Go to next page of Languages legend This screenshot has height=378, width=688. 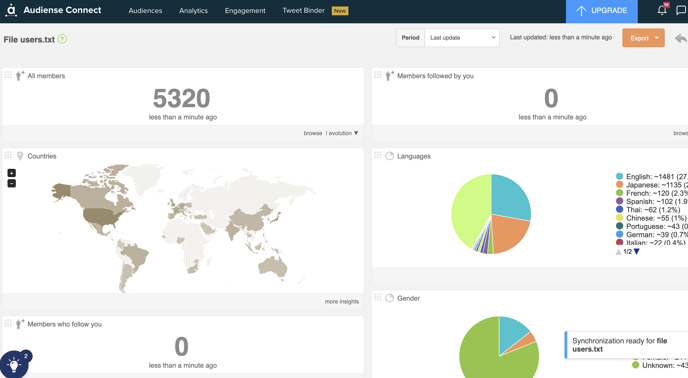637,252
